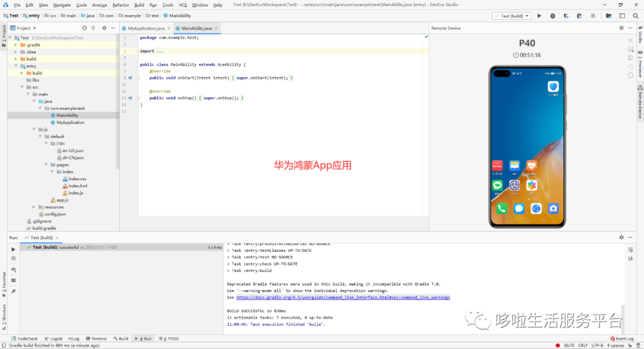The height and width of the screenshot is (349, 644).
Task: Open the Event Log
Action: point(622,339)
